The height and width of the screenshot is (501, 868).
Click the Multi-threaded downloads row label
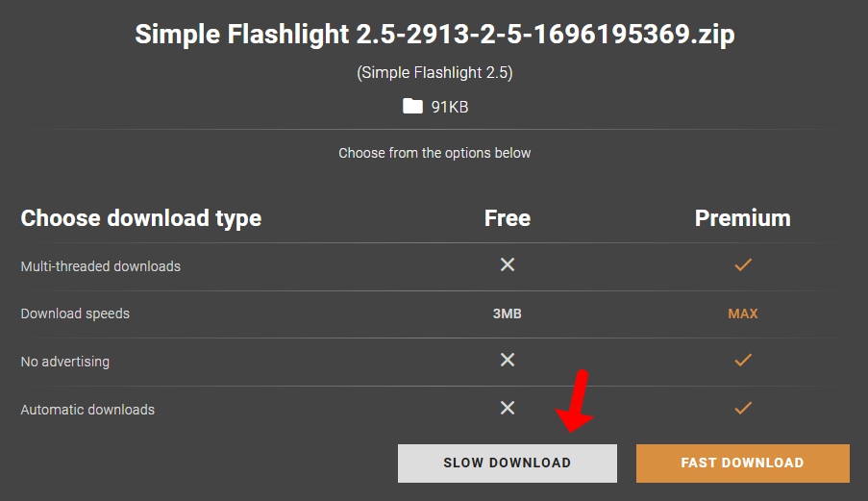coord(100,266)
